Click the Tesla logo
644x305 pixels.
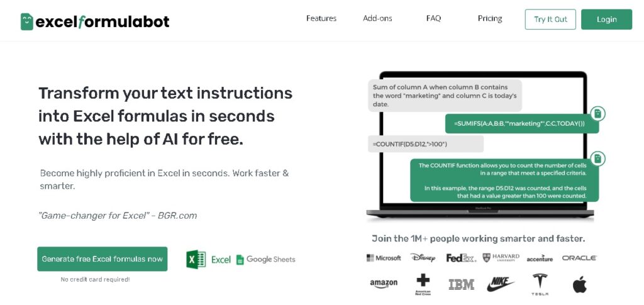(540, 284)
